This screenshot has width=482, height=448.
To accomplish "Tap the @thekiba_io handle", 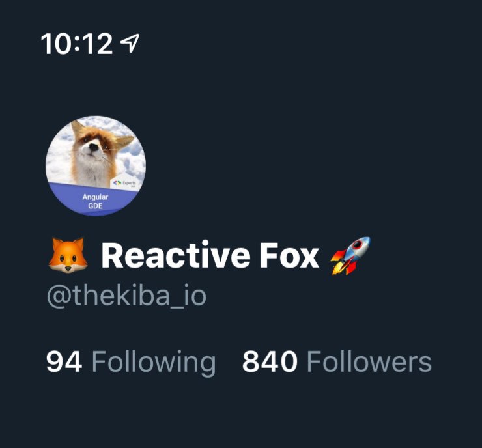I will tap(126, 296).
